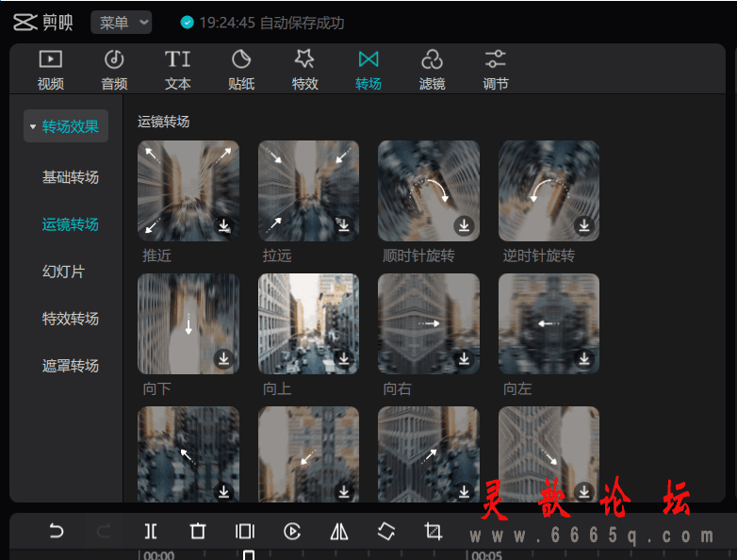
Task: Click the 向下 transition thumbnail
Action: pos(188,324)
